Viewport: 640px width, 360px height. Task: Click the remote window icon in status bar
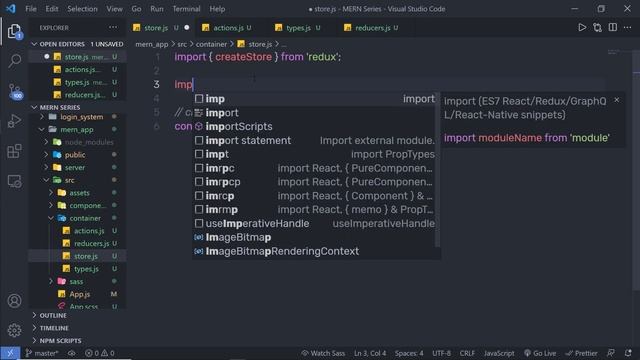click(x=10, y=353)
